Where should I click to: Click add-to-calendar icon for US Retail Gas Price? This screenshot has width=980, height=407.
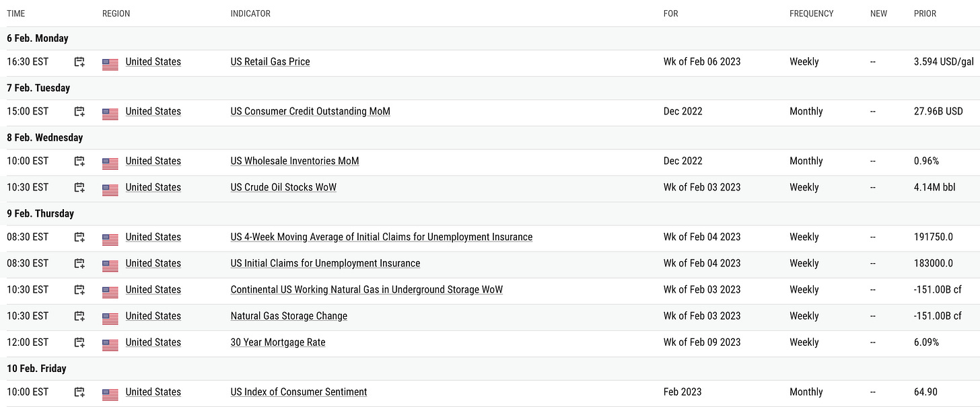(79, 62)
